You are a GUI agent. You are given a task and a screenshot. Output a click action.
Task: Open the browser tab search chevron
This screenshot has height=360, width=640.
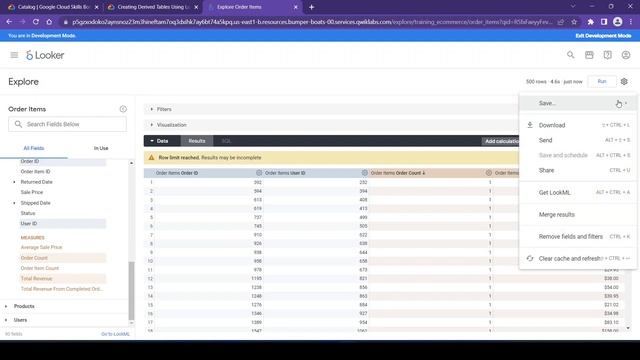(573, 7)
